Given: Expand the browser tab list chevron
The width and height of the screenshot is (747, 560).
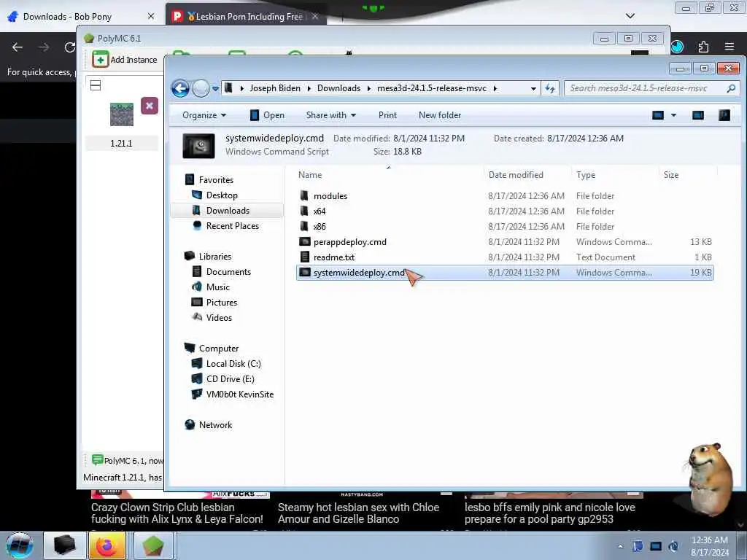Looking at the screenshot, I should tap(630, 16).
